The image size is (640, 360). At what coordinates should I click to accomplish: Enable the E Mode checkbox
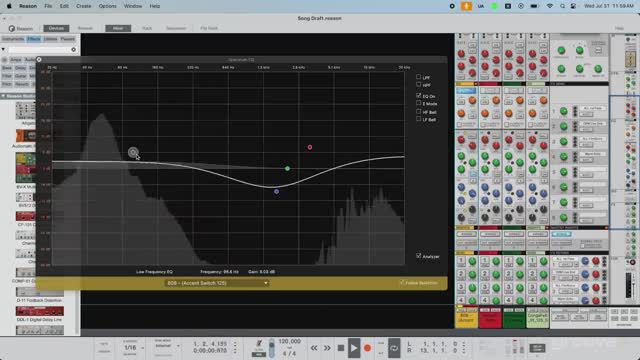tap(418, 103)
